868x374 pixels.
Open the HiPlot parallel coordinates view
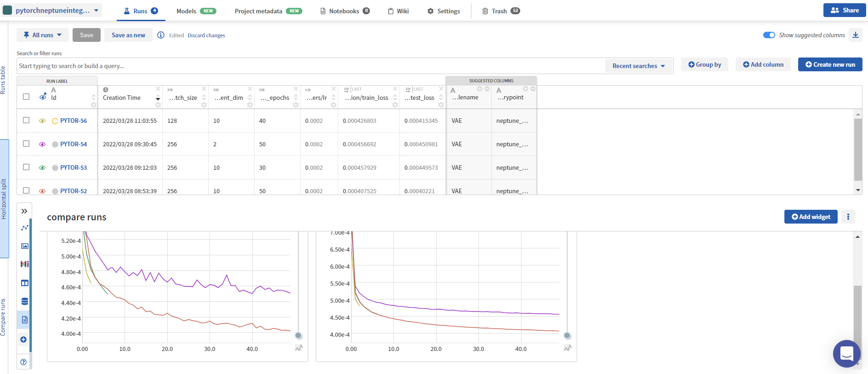pyautogui.click(x=24, y=264)
